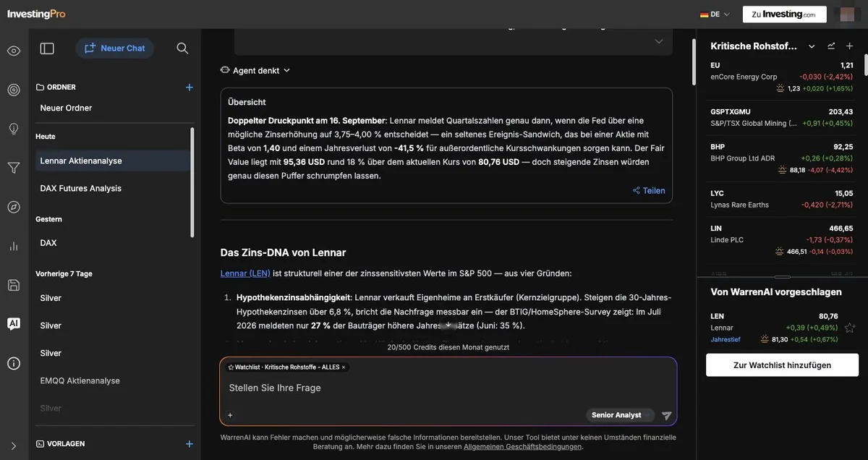
Task: Open the watchlist eye icon in left rail
Action: click(14, 51)
